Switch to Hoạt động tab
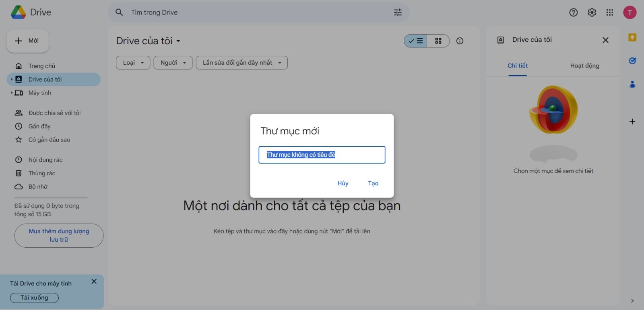The width and height of the screenshot is (644, 310). 584,66
